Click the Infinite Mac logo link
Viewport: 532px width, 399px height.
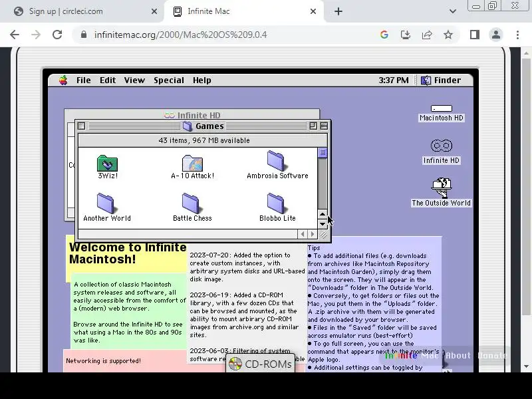[x=411, y=356]
